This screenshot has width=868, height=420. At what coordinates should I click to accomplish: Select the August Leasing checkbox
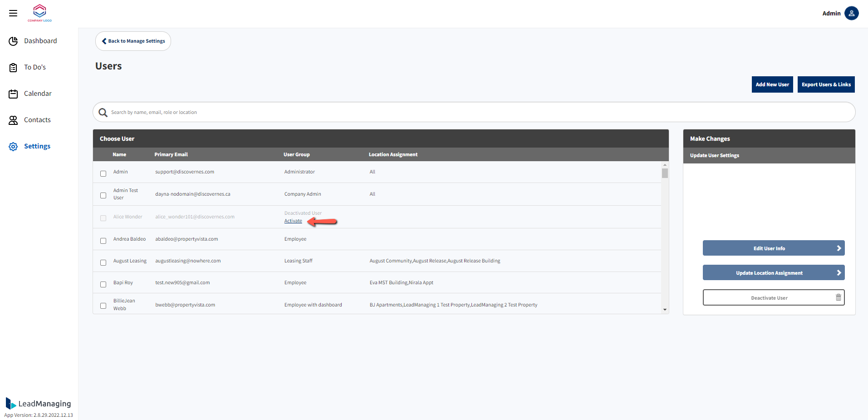(x=103, y=262)
